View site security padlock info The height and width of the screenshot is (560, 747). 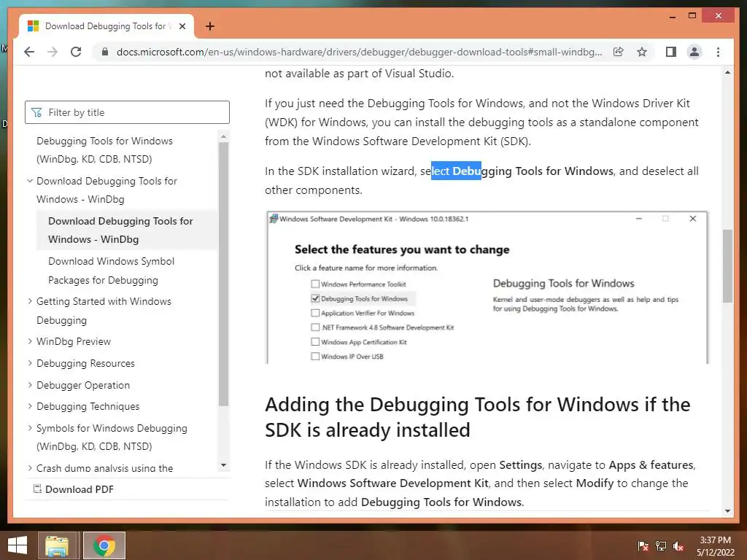(x=105, y=52)
